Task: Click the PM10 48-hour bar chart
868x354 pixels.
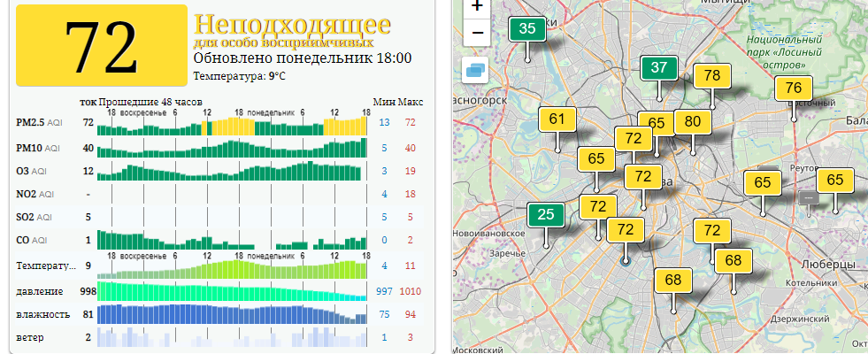Action: [232, 148]
